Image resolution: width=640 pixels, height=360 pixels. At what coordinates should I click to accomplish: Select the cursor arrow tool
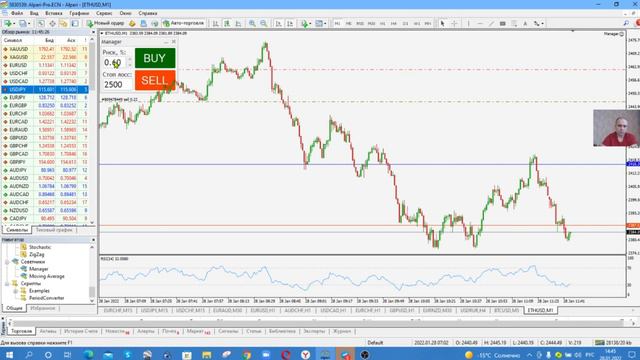(442, 24)
